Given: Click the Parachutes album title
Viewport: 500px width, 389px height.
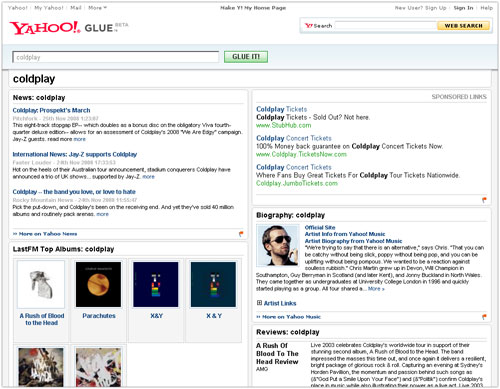Looking at the screenshot, I should [x=99, y=316].
